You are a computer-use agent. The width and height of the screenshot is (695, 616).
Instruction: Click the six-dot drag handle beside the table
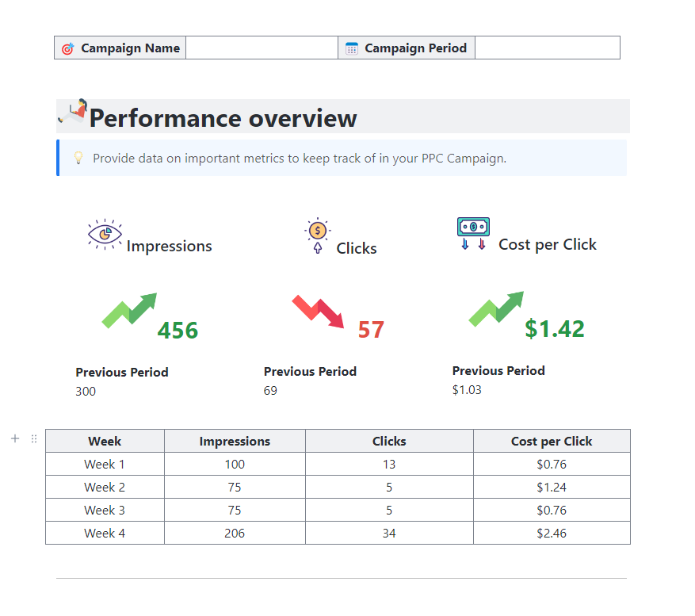pos(33,438)
